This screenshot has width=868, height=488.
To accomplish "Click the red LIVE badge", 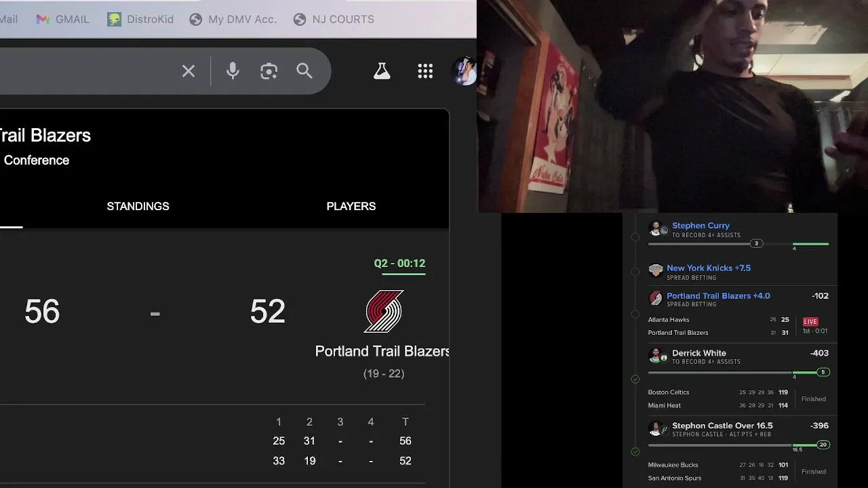I will coord(810,321).
